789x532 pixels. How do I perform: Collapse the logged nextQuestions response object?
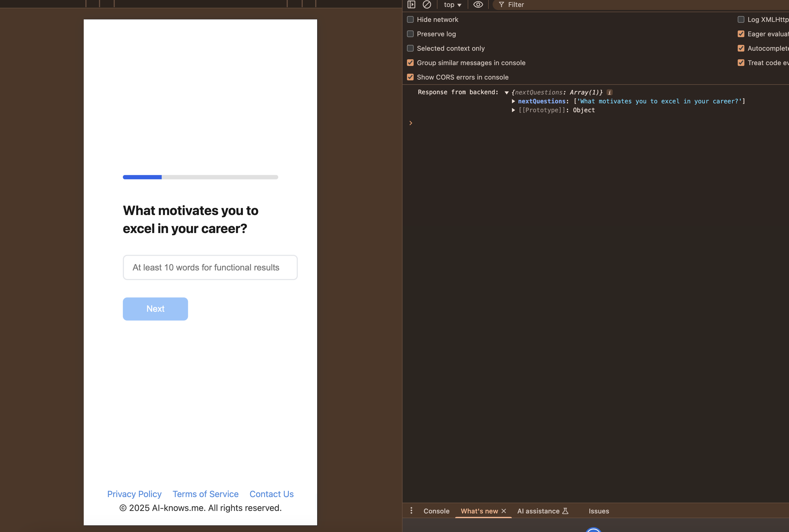pos(507,93)
